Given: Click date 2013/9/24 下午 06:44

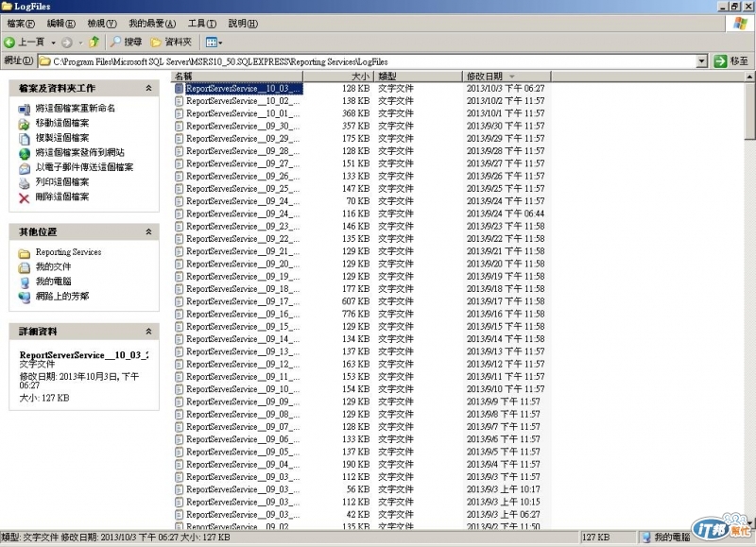Looking at the screenshot, I should [506, 214].
